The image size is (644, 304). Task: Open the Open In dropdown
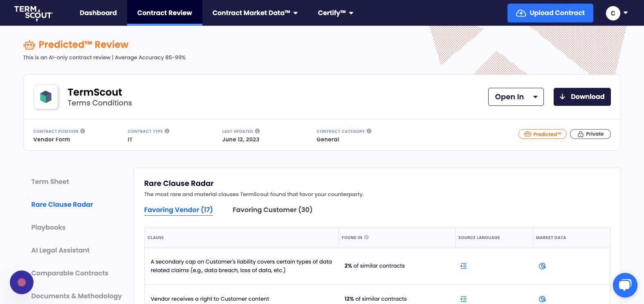(x=516, y=97)
